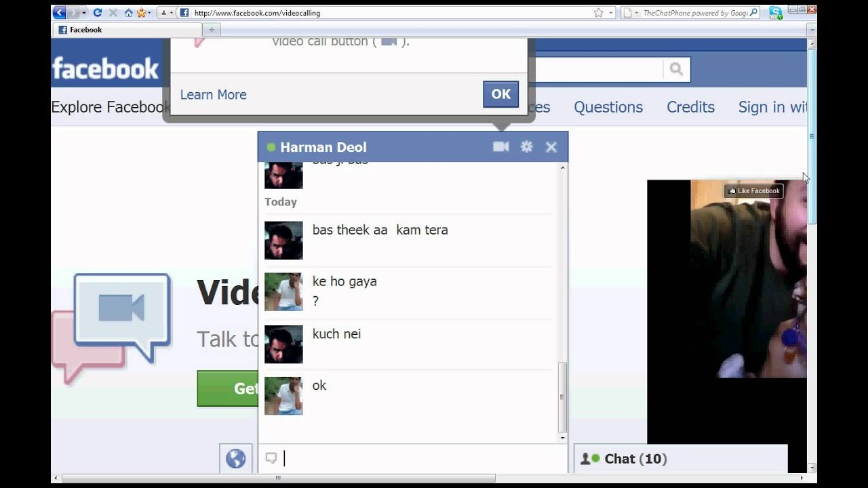Open the list all tabs dropdown
Image resolution: width=868 pixels, height=488 pixels.
[x=811, y=30]
